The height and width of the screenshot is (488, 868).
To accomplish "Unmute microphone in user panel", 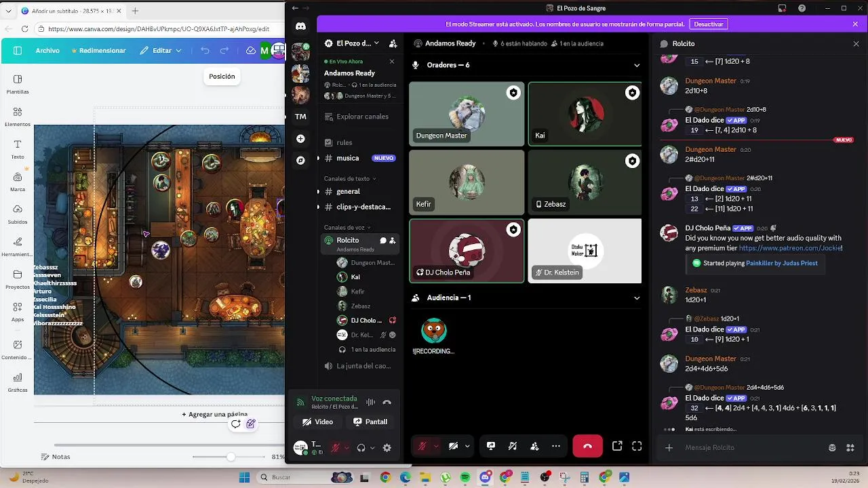I will (x=335, y=448).
